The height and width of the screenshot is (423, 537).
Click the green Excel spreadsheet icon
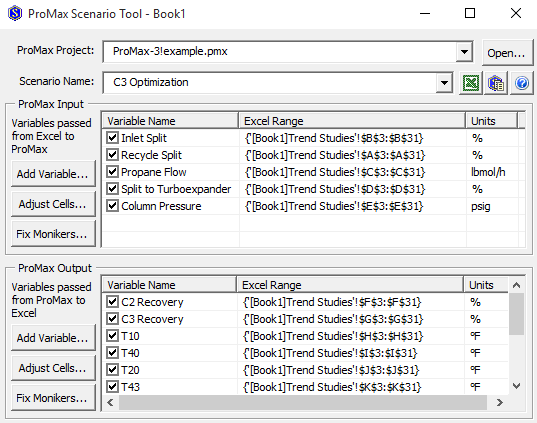471,83
